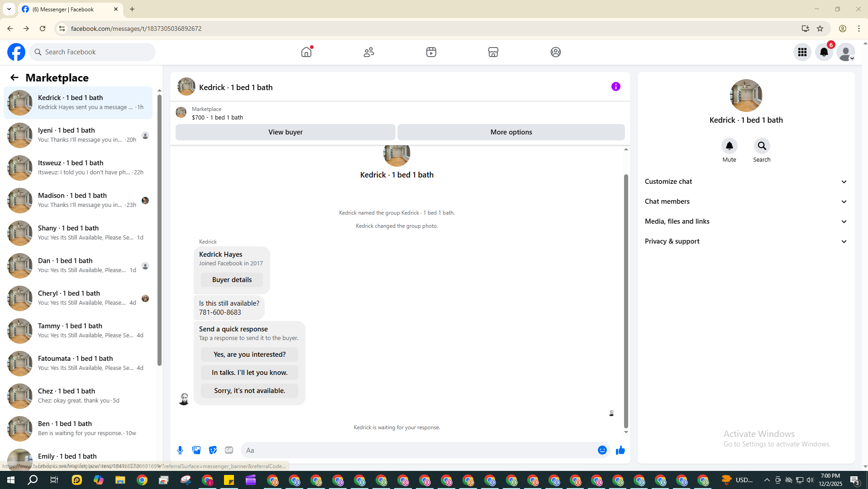The height and width of the screenshot is (489, 868).
Task: Click the $700 - 1 bed 1 bath listing
Action: click(x=217, y=117)
